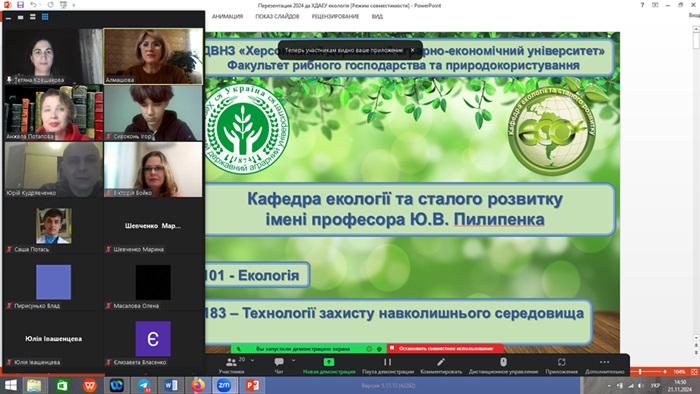Click '183 – Технології захисту навколишнього середовища' box
The width and height of the screenshot is (700, 394).
click(398, 321)
